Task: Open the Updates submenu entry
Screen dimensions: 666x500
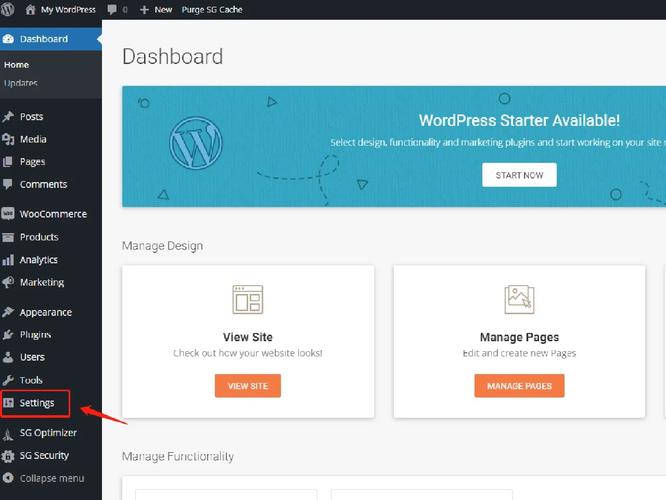Action: [x=20, y=83]
